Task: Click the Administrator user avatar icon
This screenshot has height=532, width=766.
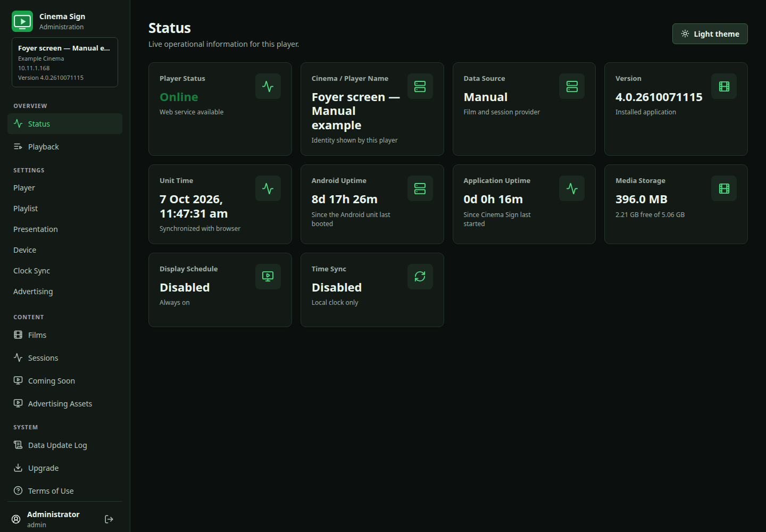Action: click(16, 519)
